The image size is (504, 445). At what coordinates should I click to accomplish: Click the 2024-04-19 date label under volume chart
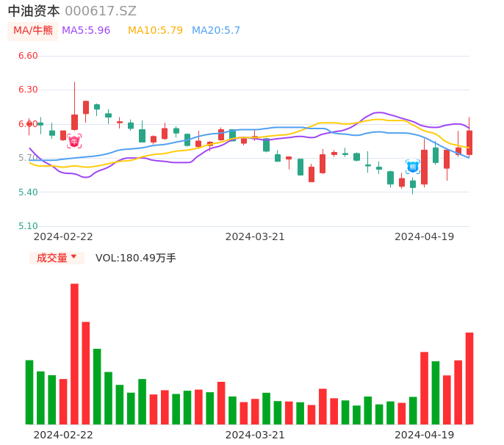(x=425, y=435)
